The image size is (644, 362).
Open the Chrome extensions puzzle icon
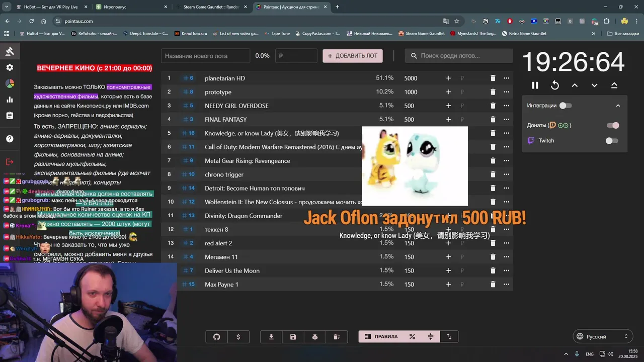pyautogui.click(x=606, y=21)
